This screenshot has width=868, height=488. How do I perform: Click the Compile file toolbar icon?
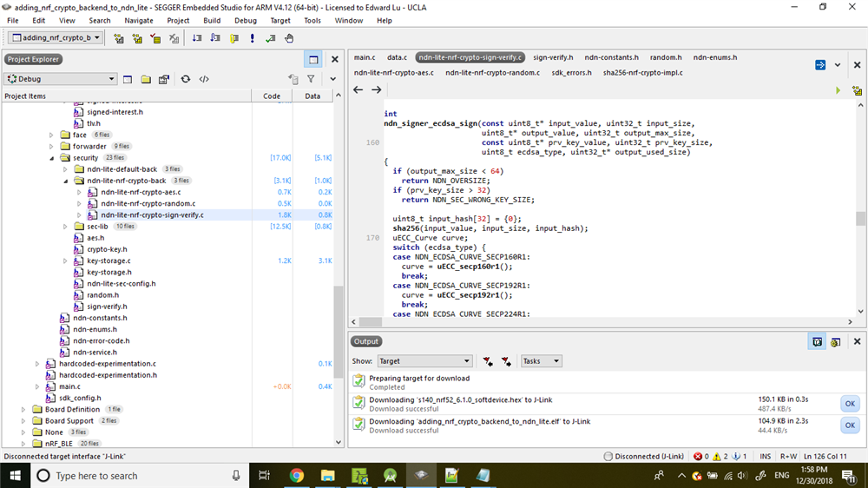tap(155, 38)
